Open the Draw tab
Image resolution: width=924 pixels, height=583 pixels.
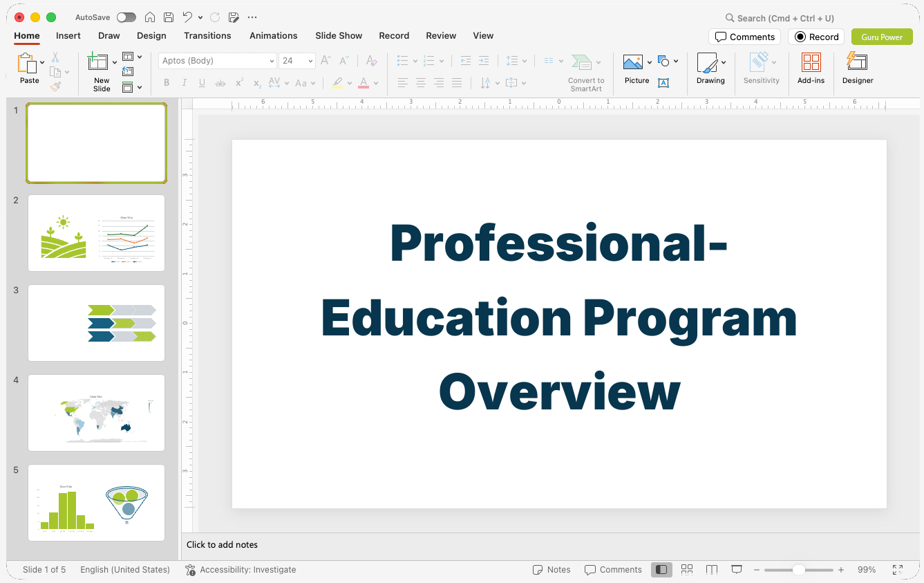tap(109, 35)
